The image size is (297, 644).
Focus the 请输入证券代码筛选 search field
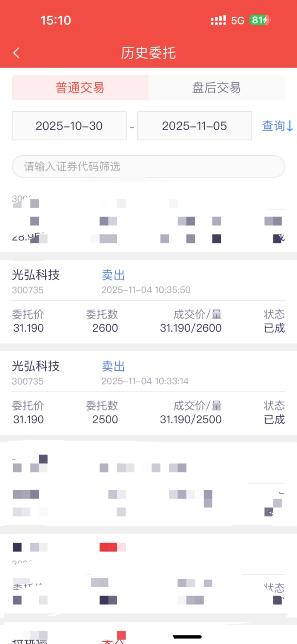[x=148, y=167]
